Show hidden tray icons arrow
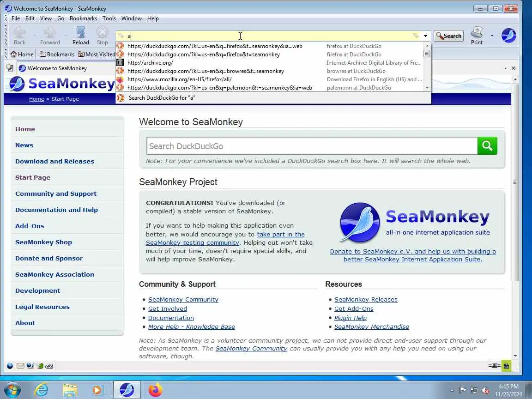Viewport: 532px width, 399px height. (452, 391)
